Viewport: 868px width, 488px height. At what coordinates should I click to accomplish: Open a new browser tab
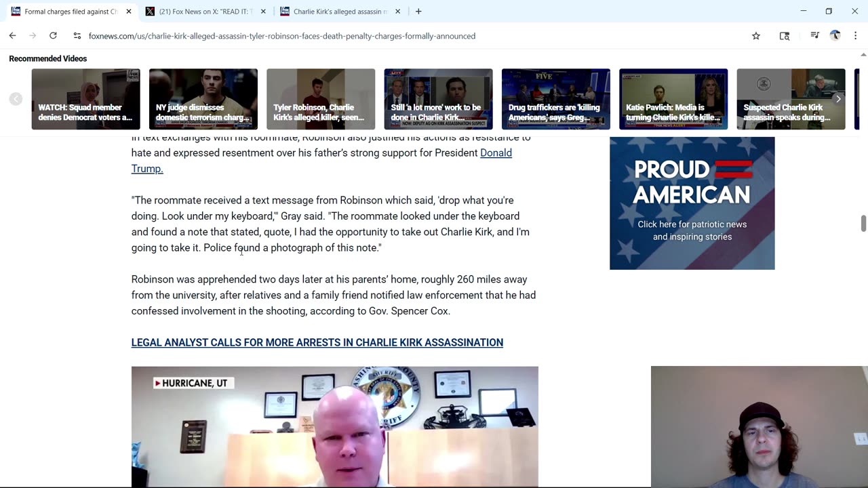tap(418, 12)
